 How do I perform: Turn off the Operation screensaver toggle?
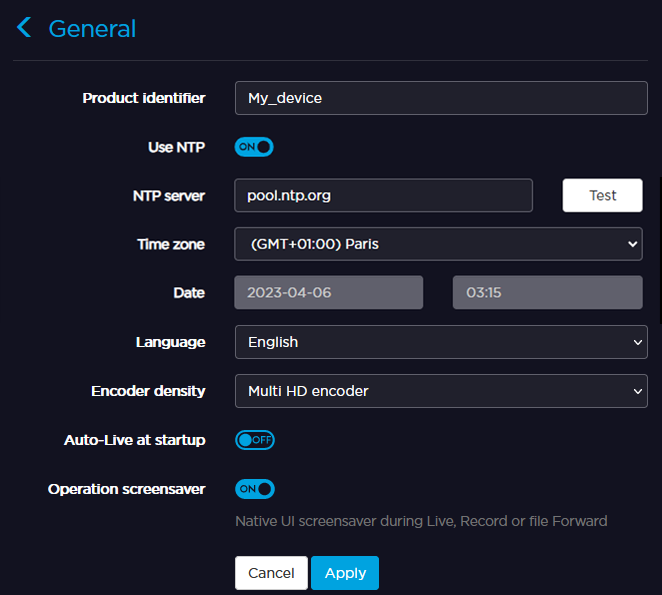click(254, 489)
